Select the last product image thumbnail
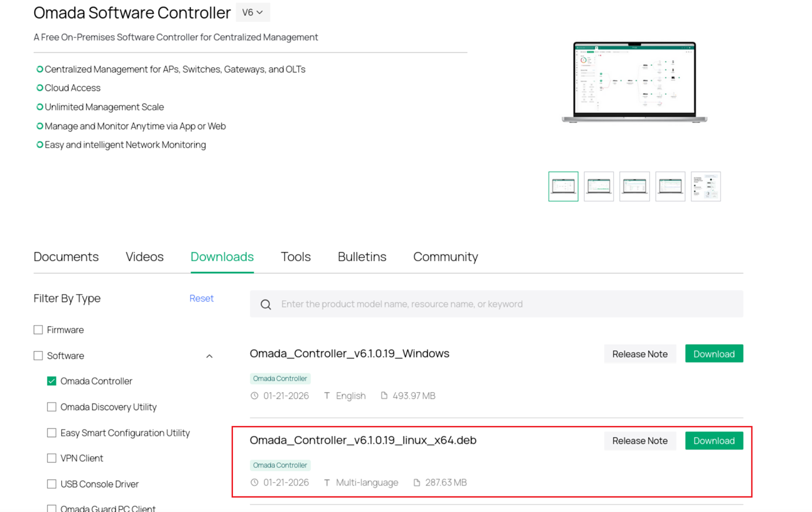Screen dimensions: 812x512 [x=706, y=186]
